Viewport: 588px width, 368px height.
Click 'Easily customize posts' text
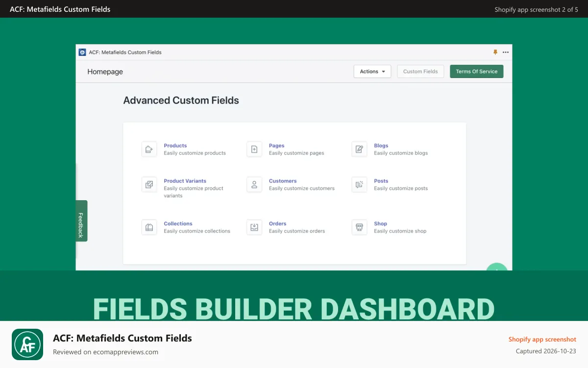pyautogui.click(x=401, y=188)
